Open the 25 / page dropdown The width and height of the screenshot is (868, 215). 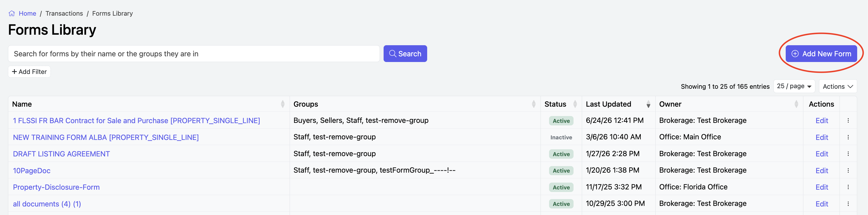[794, 86]
